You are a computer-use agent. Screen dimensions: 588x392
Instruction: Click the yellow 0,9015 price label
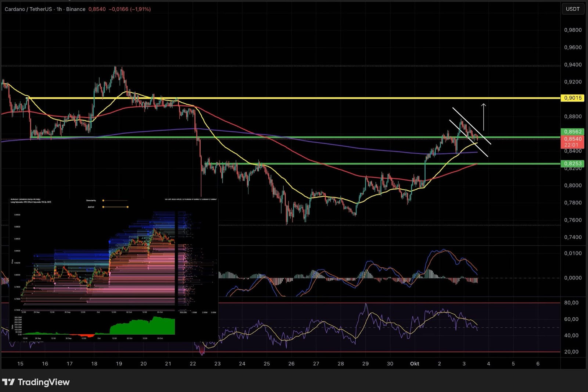(572, 98)
